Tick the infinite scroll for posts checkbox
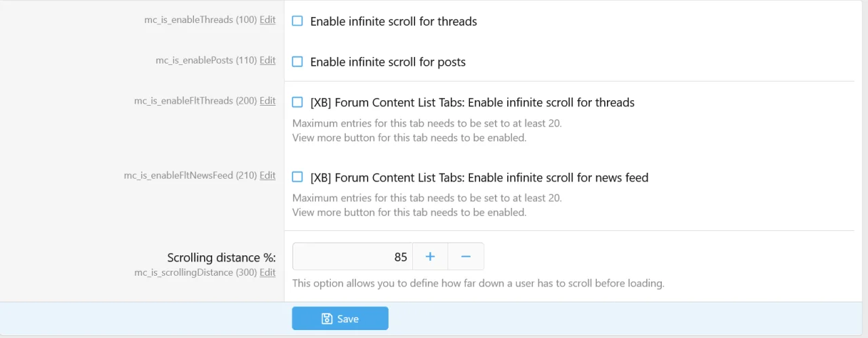This screenshot has width=868, height=338. (x=297, y=62)
